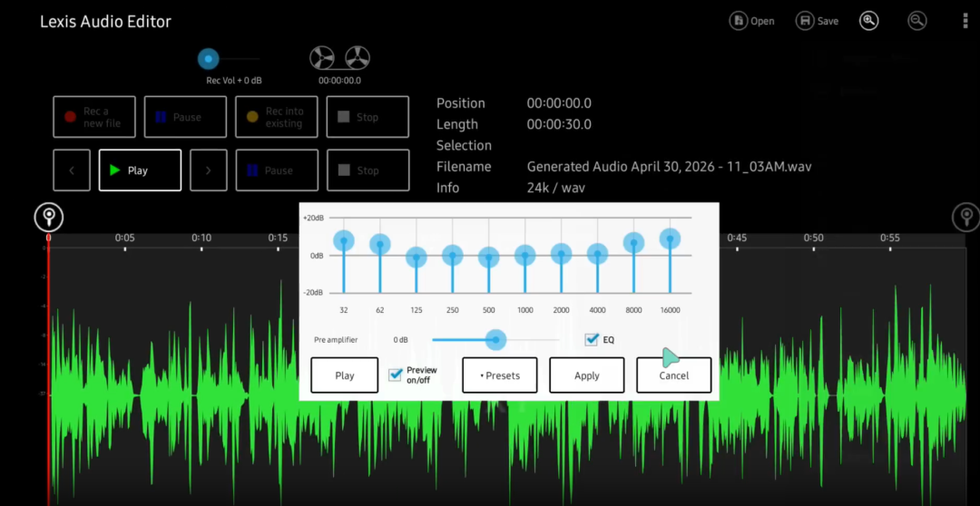980x506 pixels.
Task: Save the audio using the Save icon
Action: coord(818,21)
